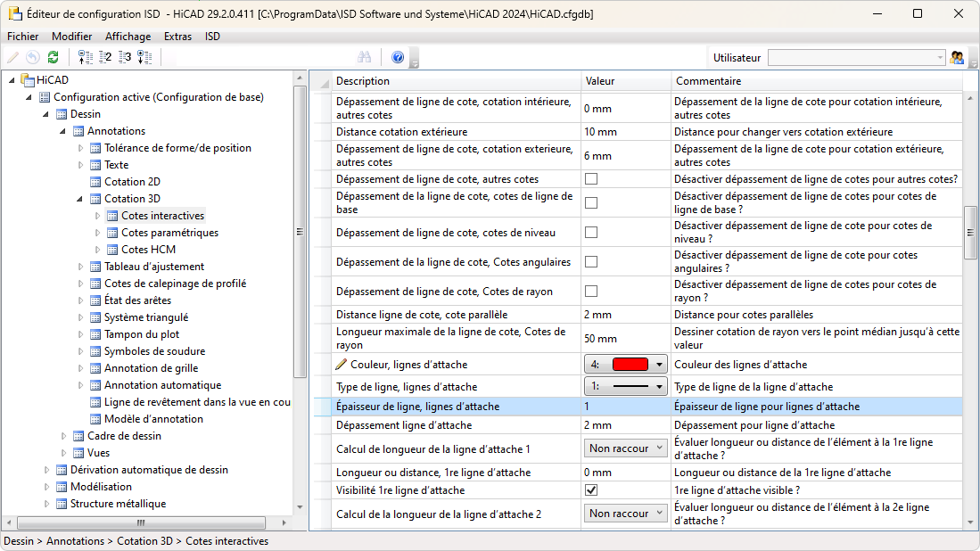Click the HiCAD root folder icon
The width and height of the screenshot is (980, 551).
[28, 80]
